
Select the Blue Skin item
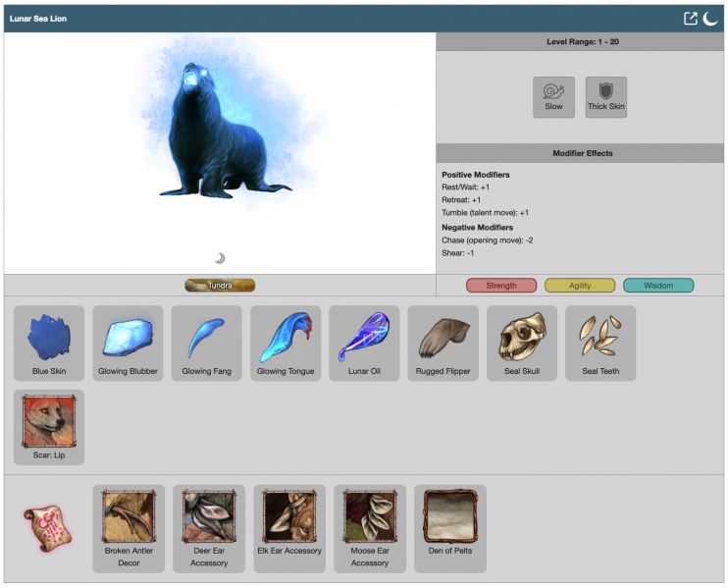(x=49, y=343)
